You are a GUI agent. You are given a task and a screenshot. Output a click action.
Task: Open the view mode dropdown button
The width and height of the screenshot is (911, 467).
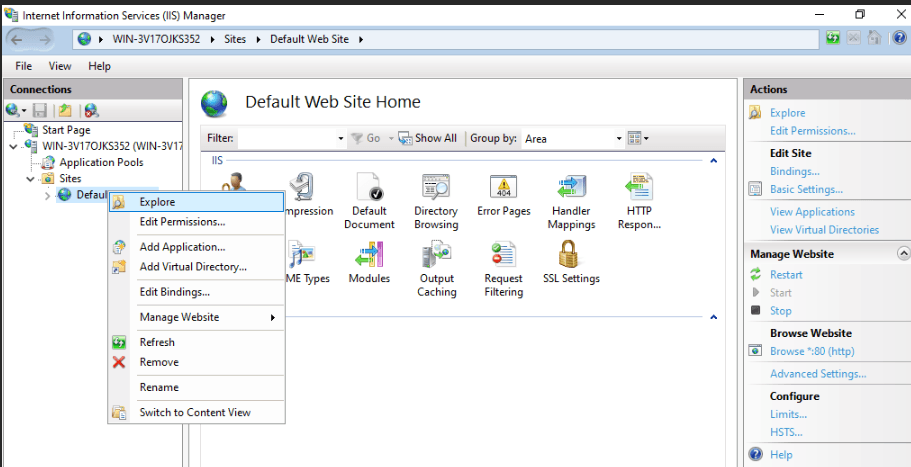638,138
